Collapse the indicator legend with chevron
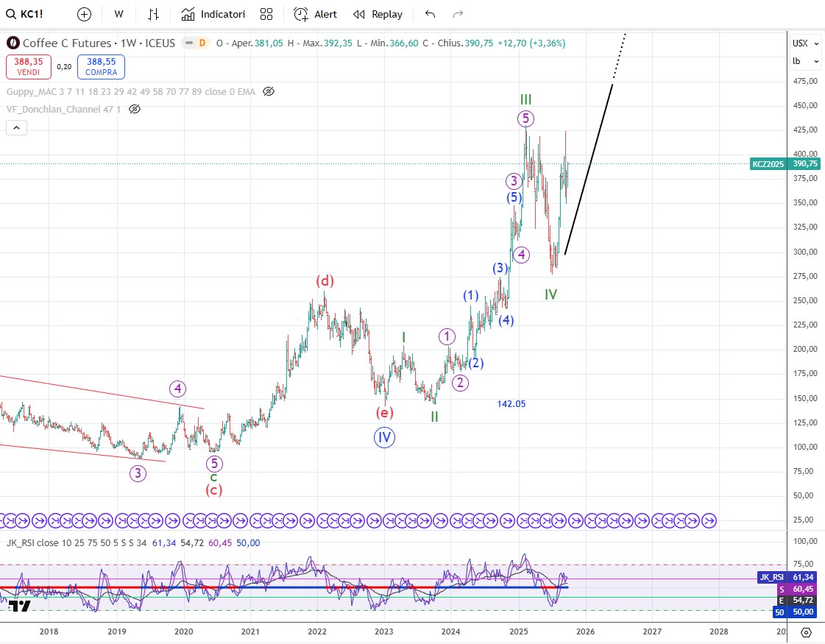 coord(17,127)
